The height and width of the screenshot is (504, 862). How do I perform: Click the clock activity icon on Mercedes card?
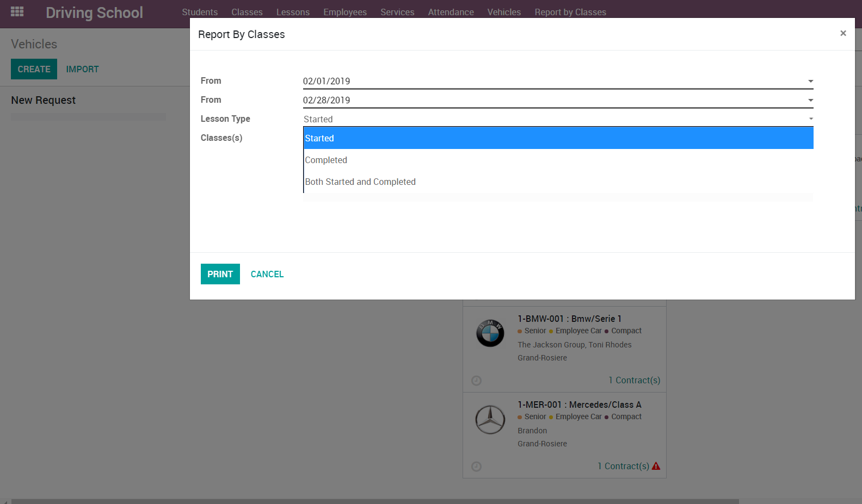coord(476,466)
